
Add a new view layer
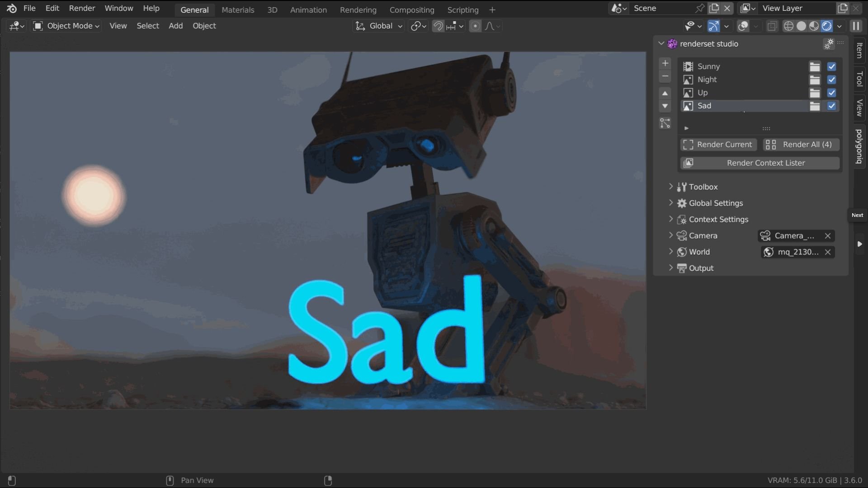(x=843, y=8)
